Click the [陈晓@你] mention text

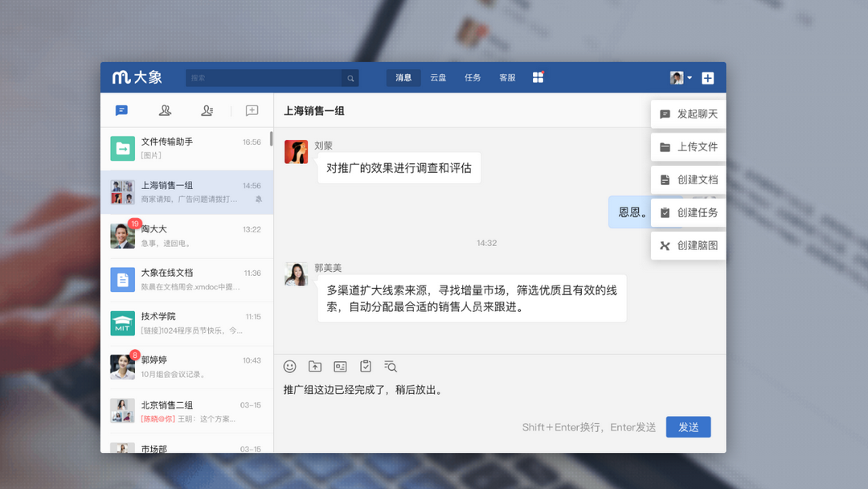tap(158, 419)
